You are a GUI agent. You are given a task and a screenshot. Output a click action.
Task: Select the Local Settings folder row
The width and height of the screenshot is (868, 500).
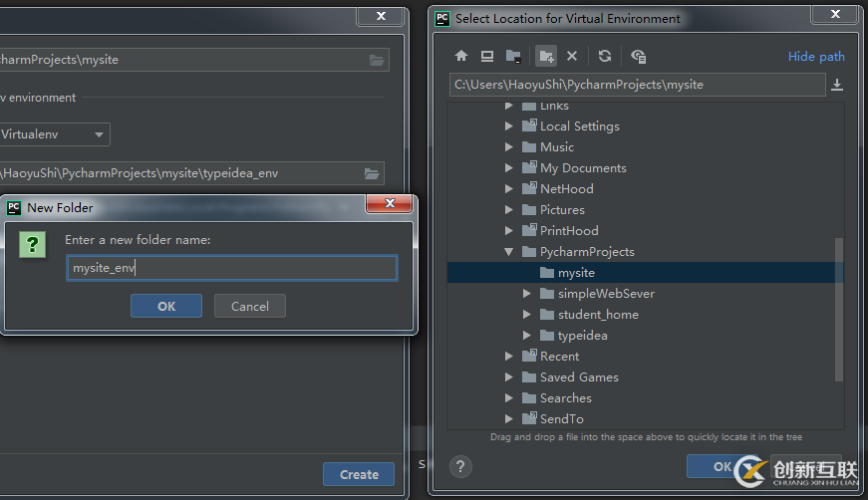645,126
